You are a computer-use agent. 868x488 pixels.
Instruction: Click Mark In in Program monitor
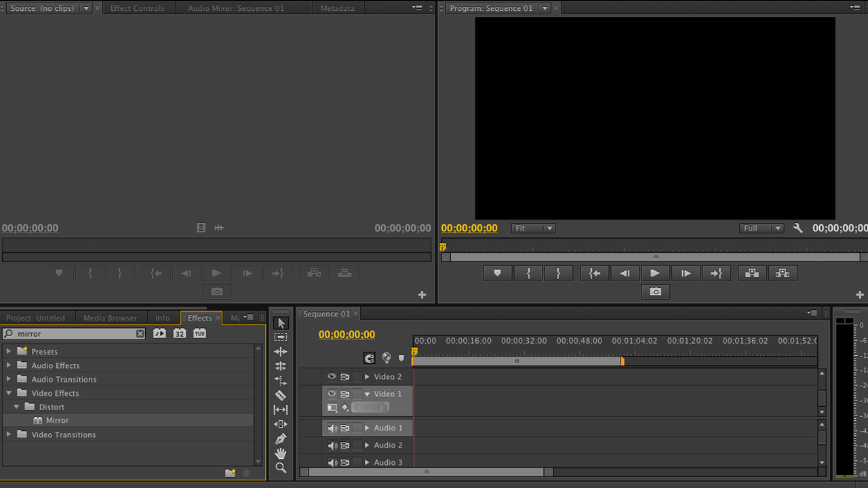pos(528,273)
